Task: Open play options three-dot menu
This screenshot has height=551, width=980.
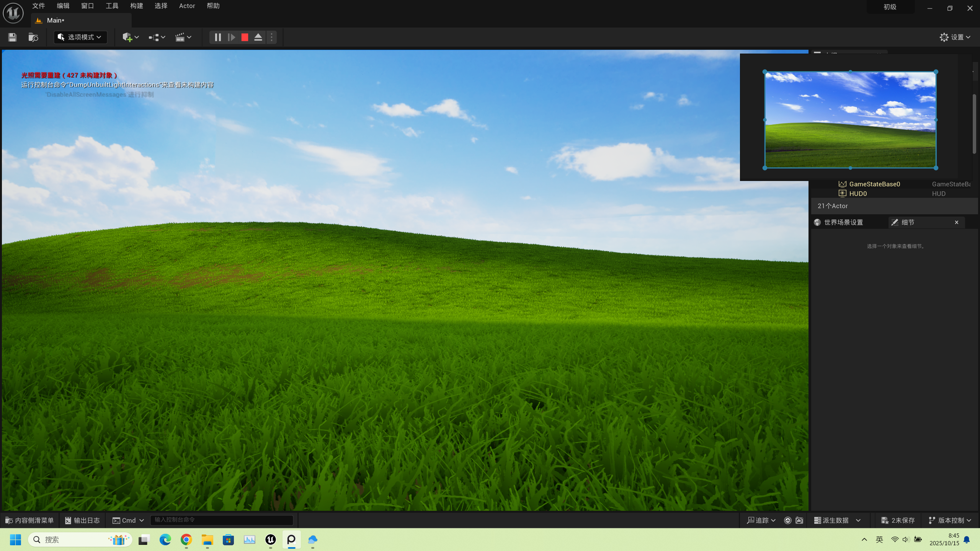Action: pos(271,37)
